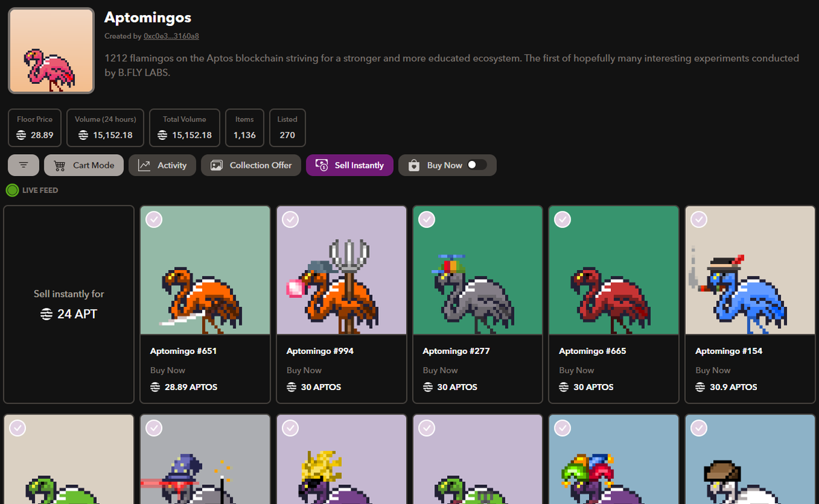Click the purple Sell Instantly button
The width and height of the screenshot is (819, 504).
pyautogui.click(x=349, y=165)
